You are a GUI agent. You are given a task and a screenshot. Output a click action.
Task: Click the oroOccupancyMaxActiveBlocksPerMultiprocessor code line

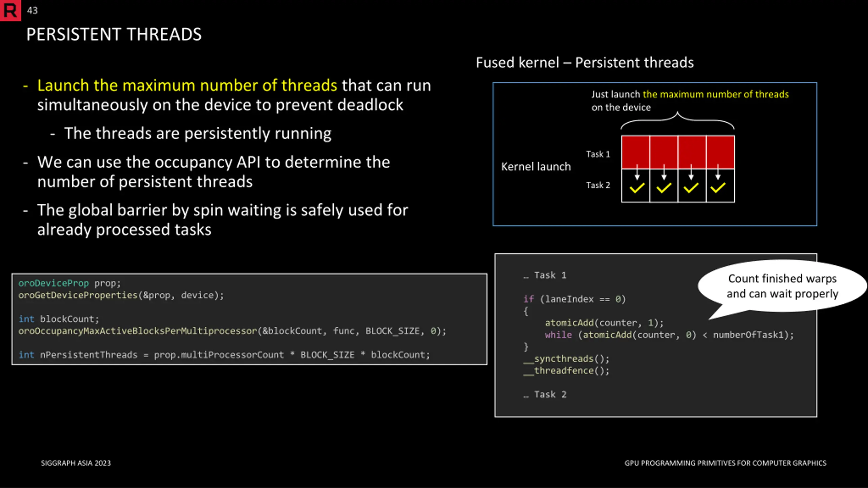point(232,331)
